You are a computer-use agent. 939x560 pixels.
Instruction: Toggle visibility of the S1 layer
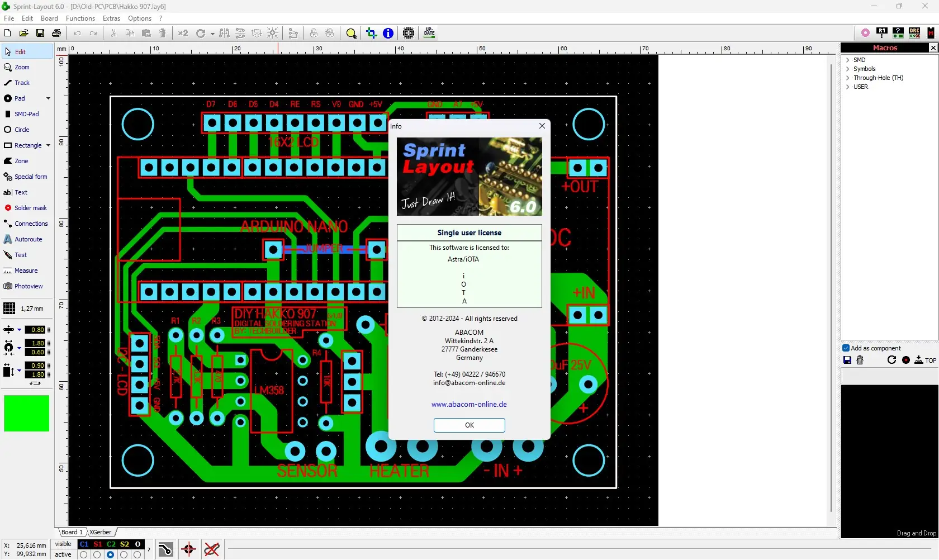[x=97, y=544]
